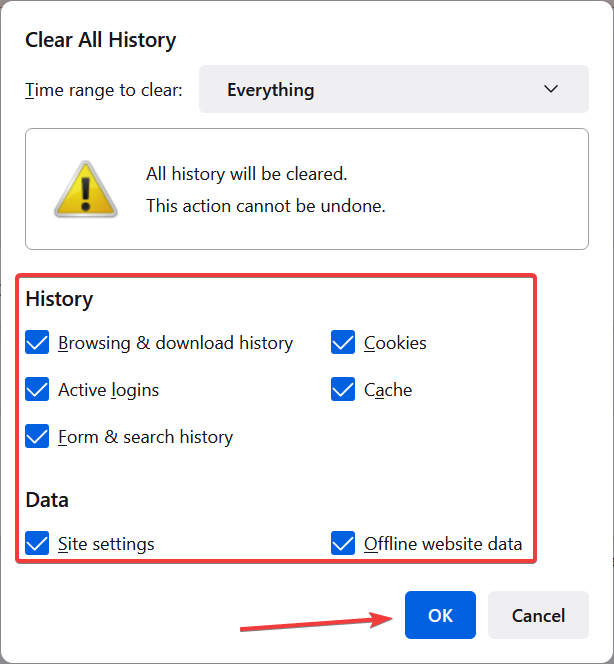
Task: Click the All history will be cleared text
Action: (x=246, y=174)
